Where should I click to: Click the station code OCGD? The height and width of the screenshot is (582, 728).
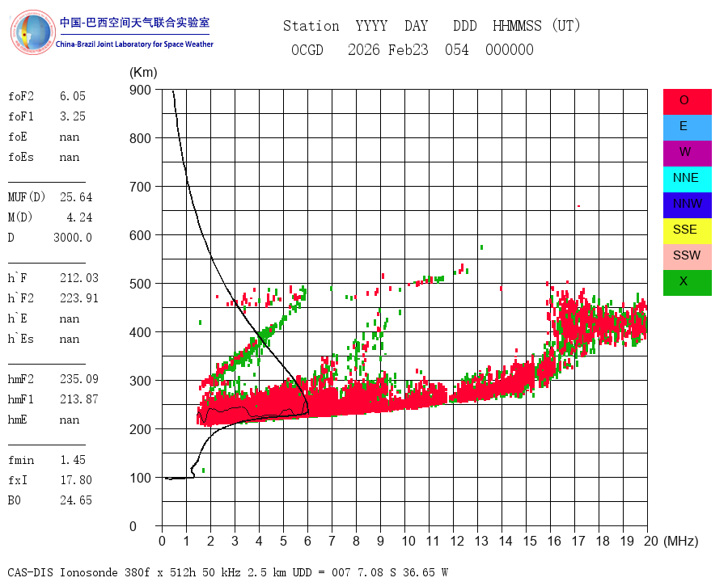(307, 50)
